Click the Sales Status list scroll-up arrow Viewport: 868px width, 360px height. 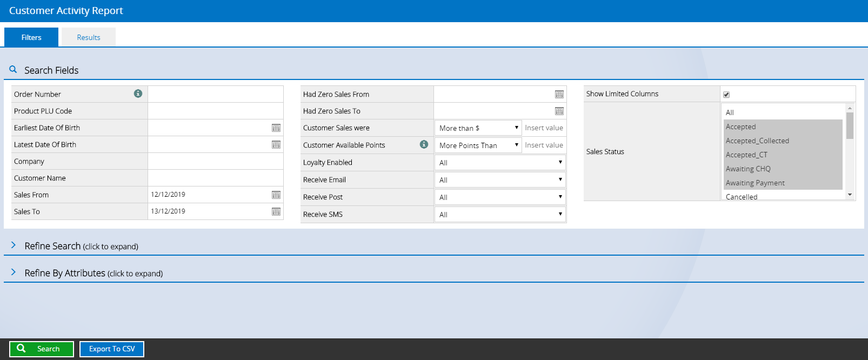[850, 108]
